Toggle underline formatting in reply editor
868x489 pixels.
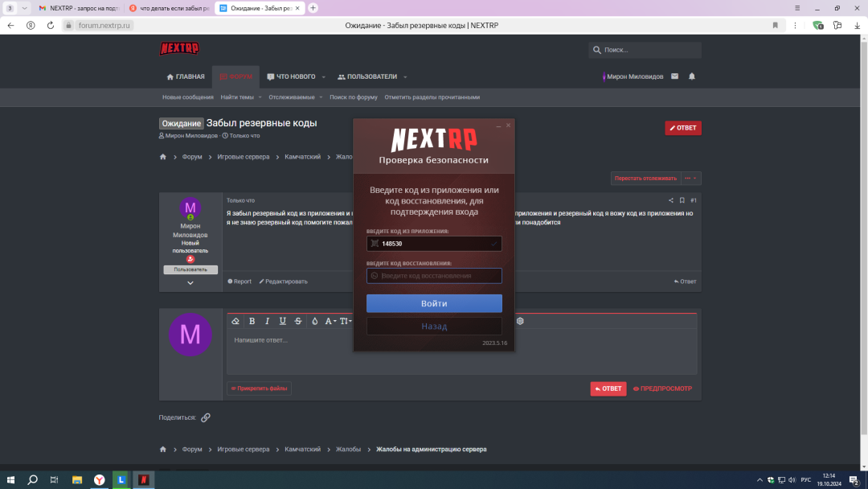[x=282, y=321]
